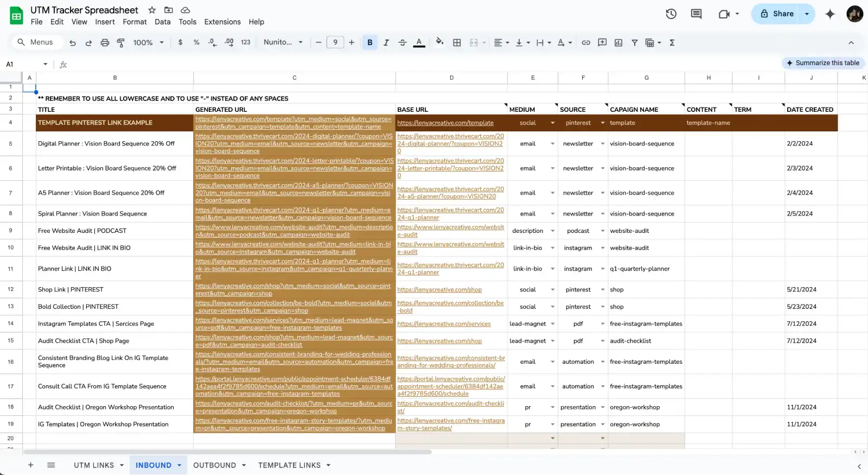
Task: Open lenyacreative.com/template base URL link
Action: pos(445,123)
